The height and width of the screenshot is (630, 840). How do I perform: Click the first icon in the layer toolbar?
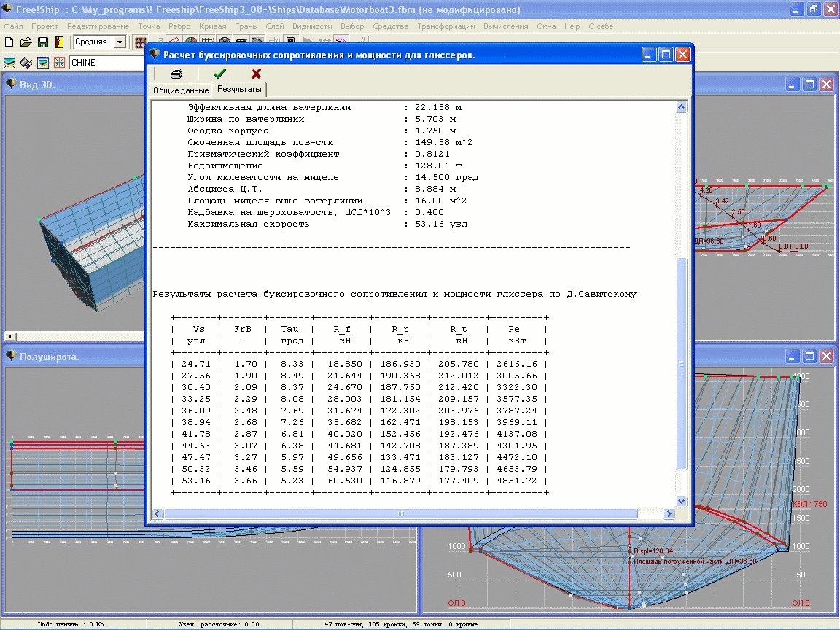tap(9, 63)
